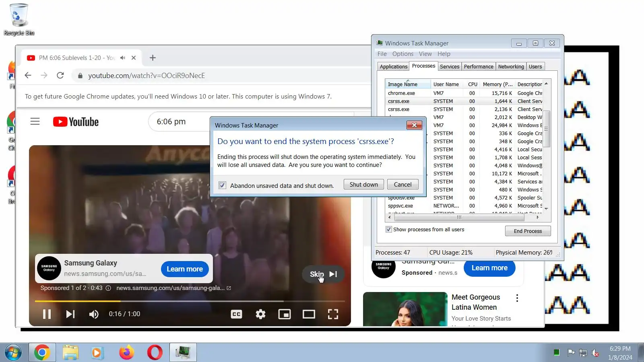Switch to the Services tab

(x=450, y=67)
